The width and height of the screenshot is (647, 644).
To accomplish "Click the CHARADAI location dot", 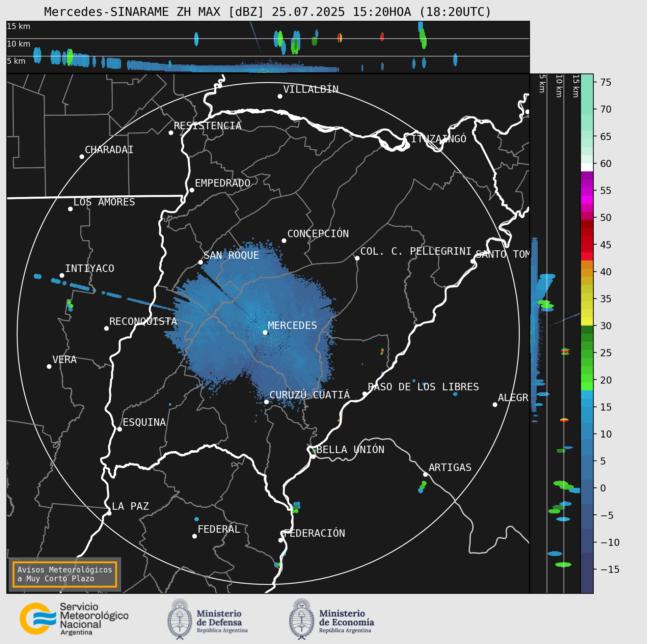I will (x=82, y=157).
